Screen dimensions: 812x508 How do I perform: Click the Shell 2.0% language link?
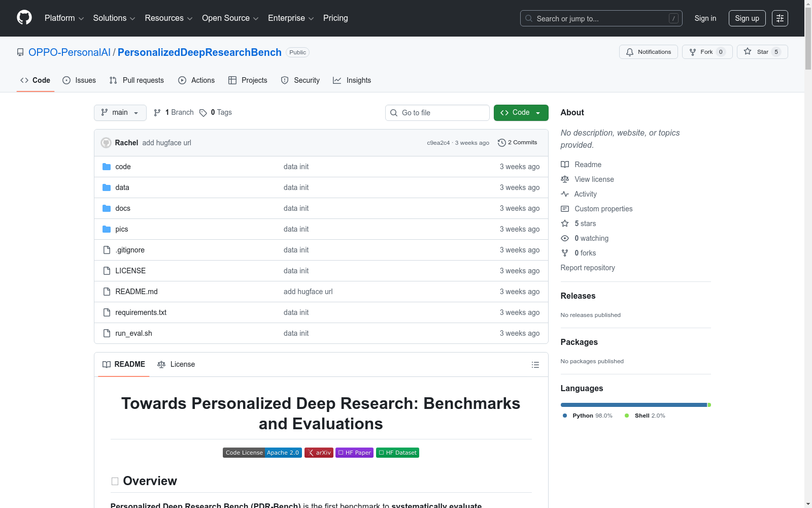coord(645,416)
